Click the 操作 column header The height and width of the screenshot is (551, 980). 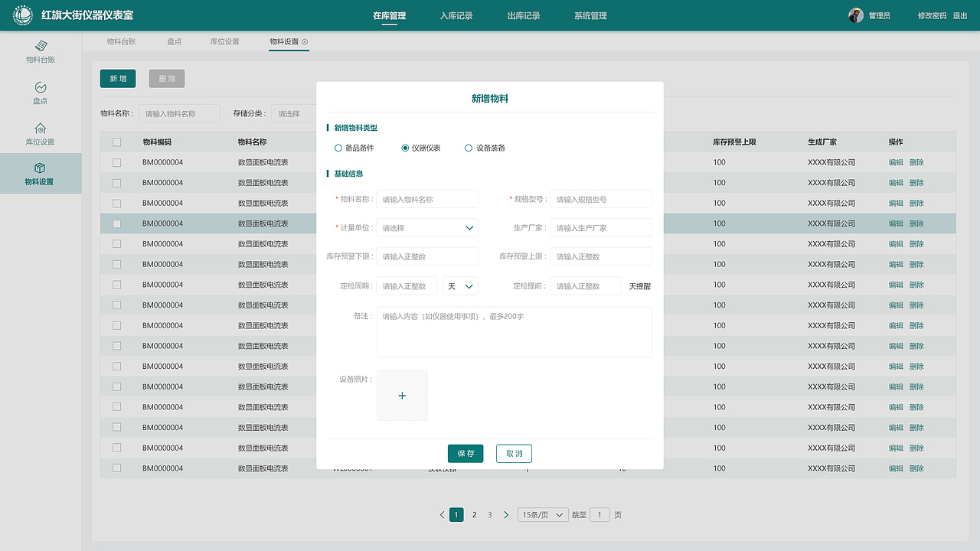tap(896, 142)
